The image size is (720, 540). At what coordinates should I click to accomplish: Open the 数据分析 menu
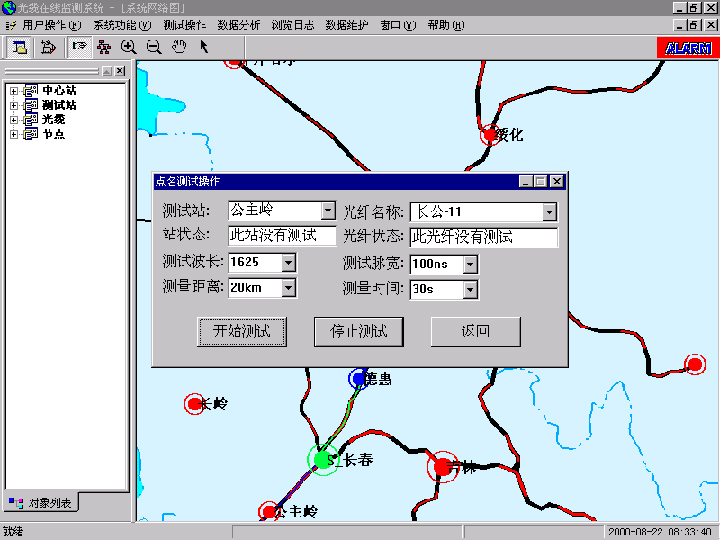[x=239, y=25]
